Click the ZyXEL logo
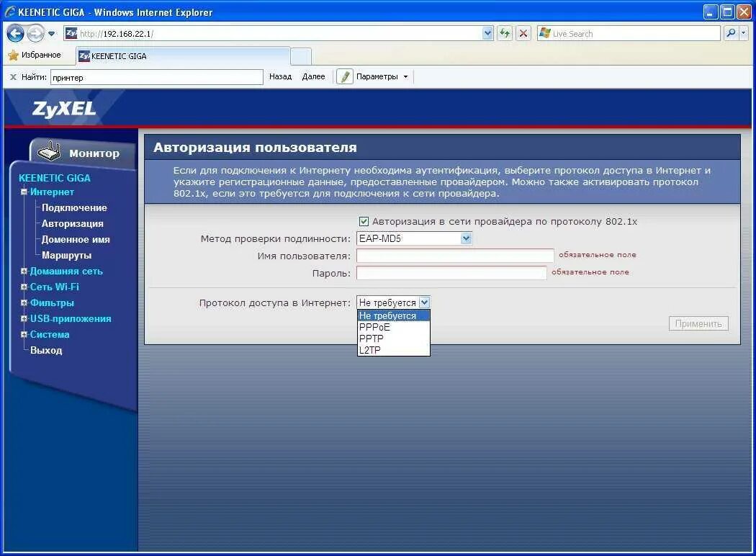The image size is (756, 556). point(64,109)
